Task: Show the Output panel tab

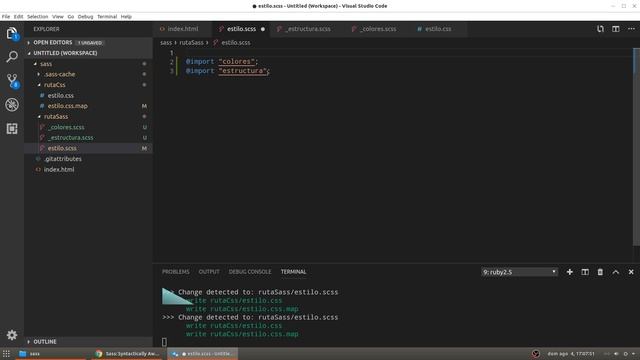Action: [209, 272]
